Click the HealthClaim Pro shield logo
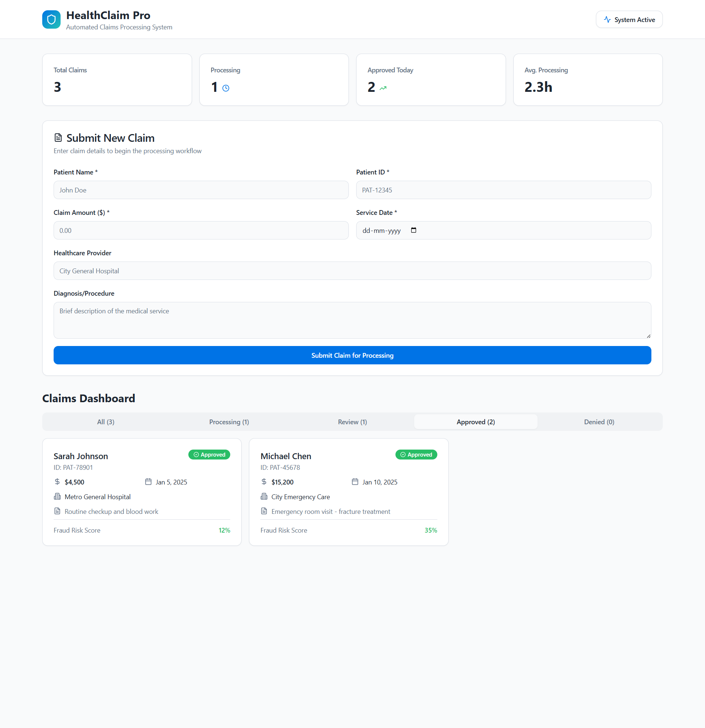The height and width of the screenshot is (728, 705). point(51,19)
